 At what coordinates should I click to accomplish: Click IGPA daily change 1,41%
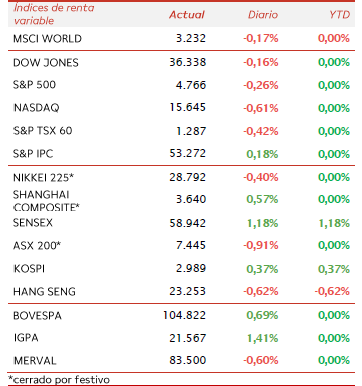pyautogui.click(x=262, y=338)
